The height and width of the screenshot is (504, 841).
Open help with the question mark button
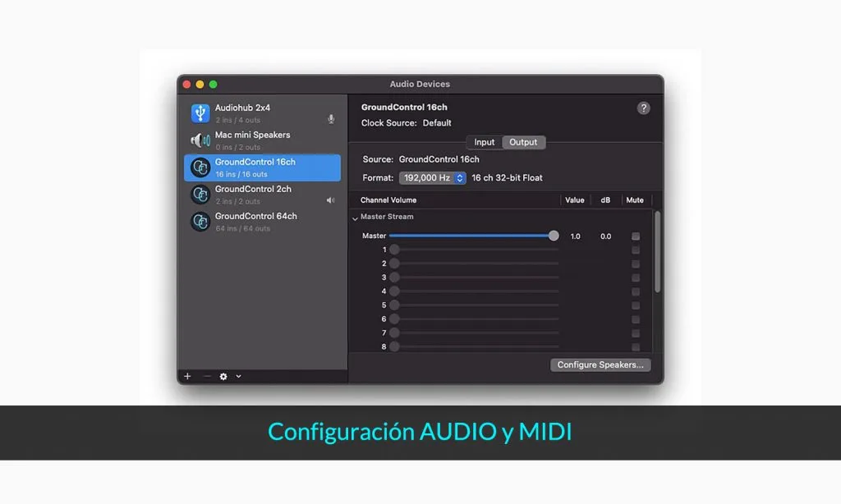pyautogui.click(x=643, y=108)
